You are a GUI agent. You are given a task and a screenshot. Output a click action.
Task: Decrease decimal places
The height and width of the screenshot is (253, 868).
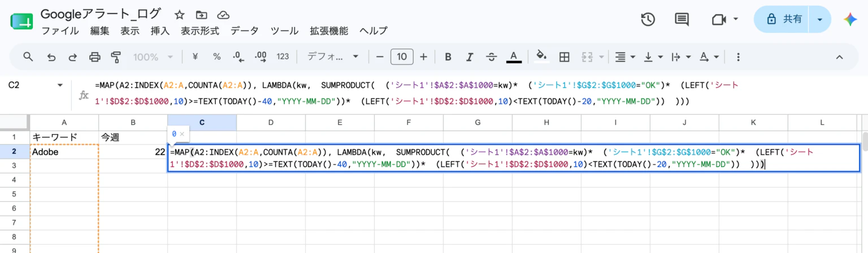[x=238, y=56]
